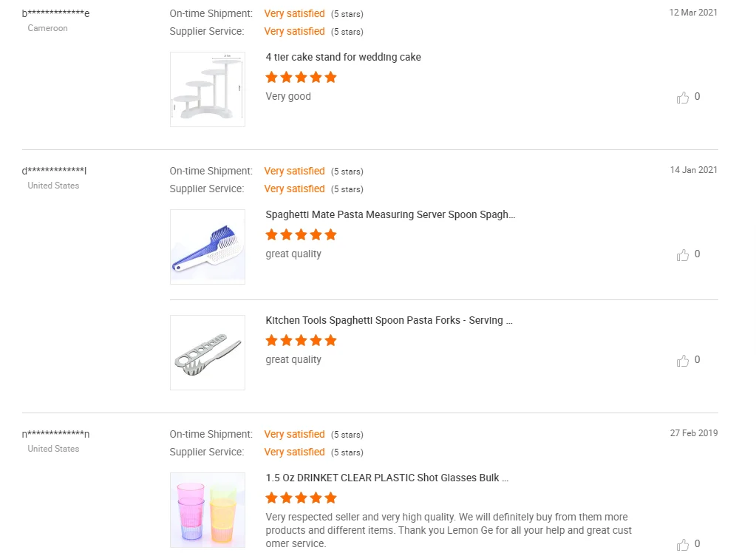
Task: Click the 14 Jan 2021 reviewer's masked username
Action: [x=55, y=171]
